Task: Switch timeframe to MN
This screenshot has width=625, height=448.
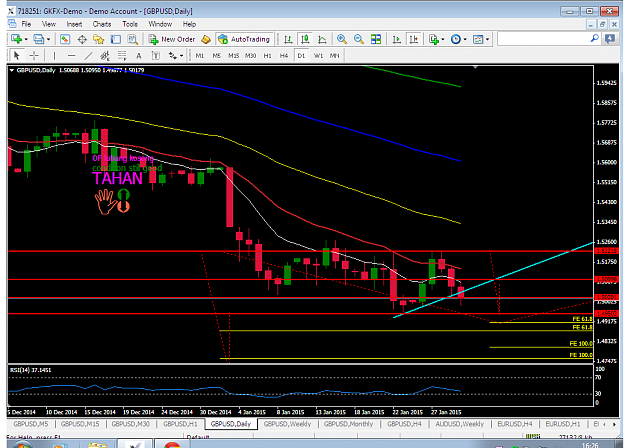Action: pyautogui.click(x=334, y=55)
